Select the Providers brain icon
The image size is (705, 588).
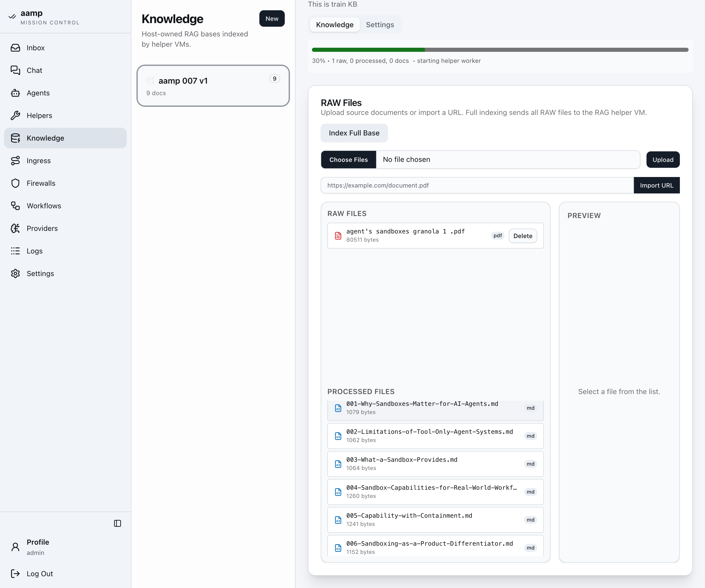(x=15, y=228)
